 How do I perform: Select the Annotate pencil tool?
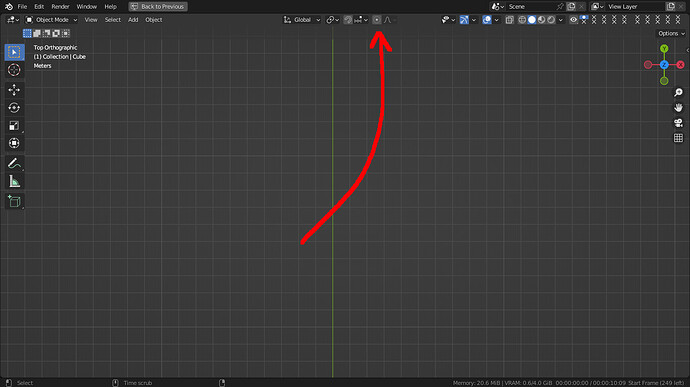coord(14,163)
